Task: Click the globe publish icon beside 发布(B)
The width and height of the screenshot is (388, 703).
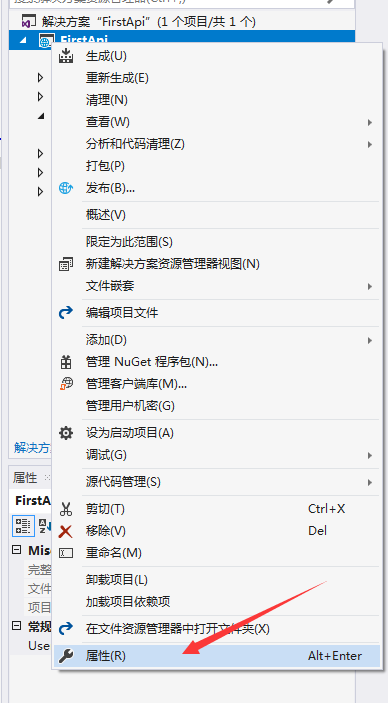Action: click(66, 188)
